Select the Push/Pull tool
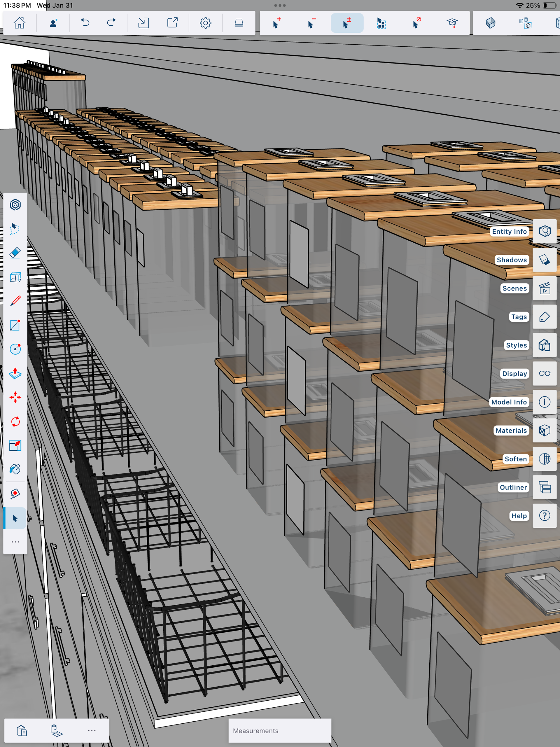The image size is (560, 747). 15,373
